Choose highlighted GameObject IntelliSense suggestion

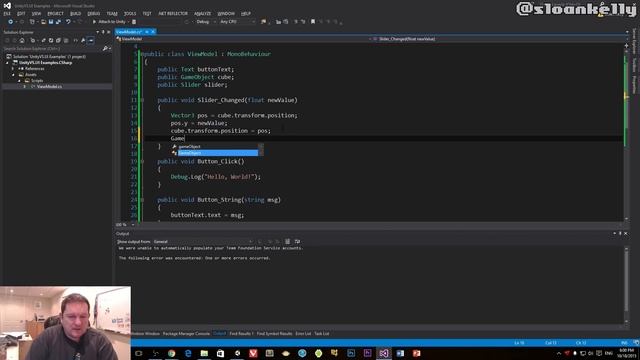click(215, 153)
